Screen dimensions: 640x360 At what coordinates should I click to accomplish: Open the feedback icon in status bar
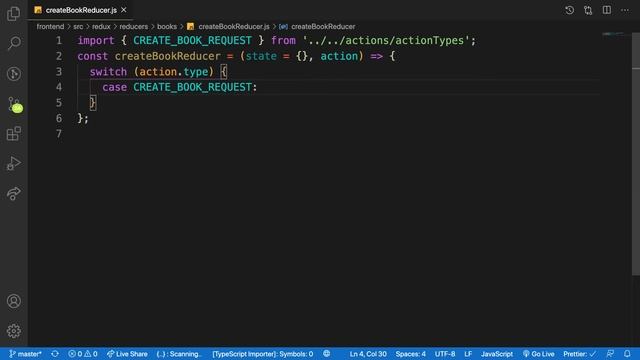pos(610,354)
